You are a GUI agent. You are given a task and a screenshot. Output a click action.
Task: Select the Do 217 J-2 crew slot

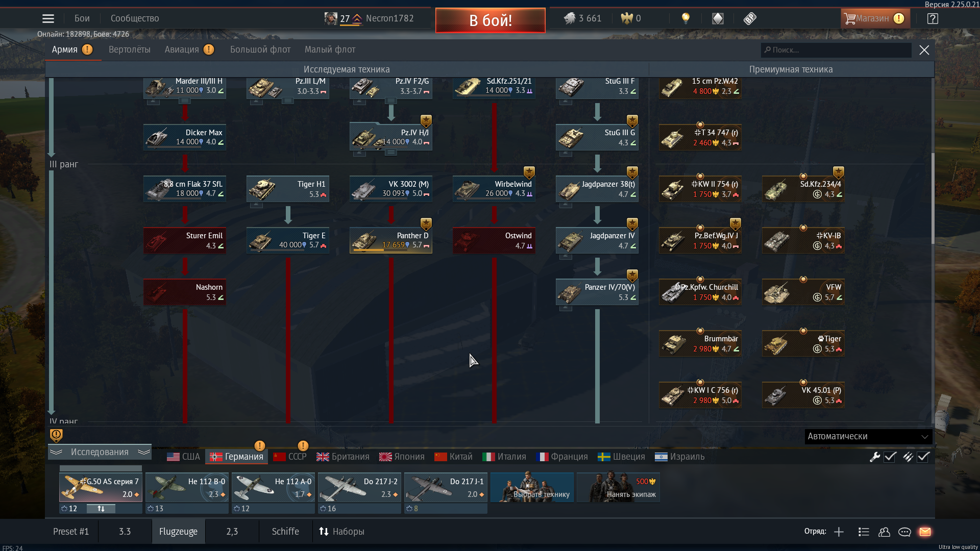click(x=359, y=487)
